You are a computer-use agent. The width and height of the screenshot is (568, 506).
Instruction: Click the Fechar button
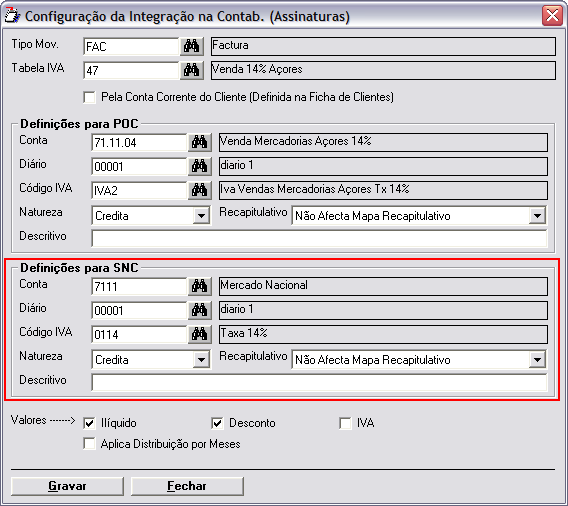(x=187, y=486)
